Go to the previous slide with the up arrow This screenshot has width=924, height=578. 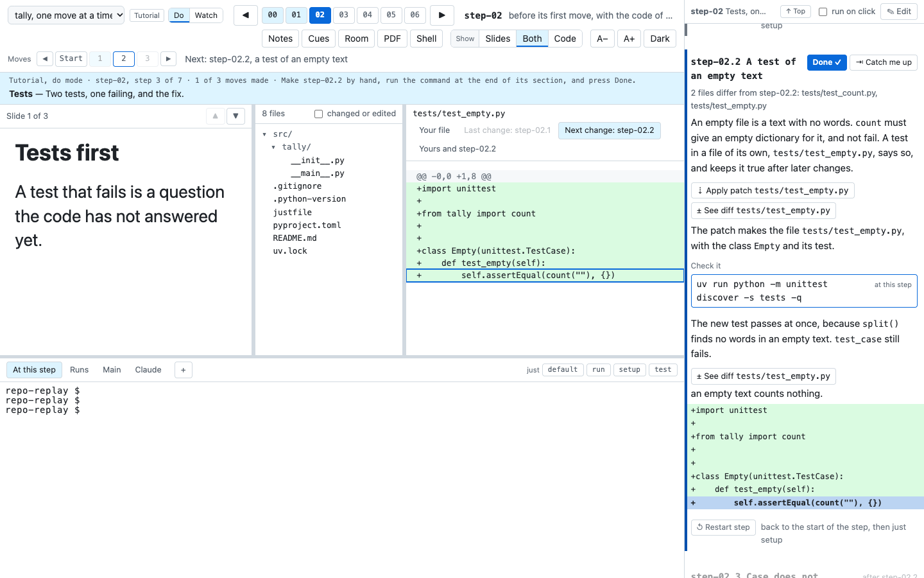click(x=216, y=116)
